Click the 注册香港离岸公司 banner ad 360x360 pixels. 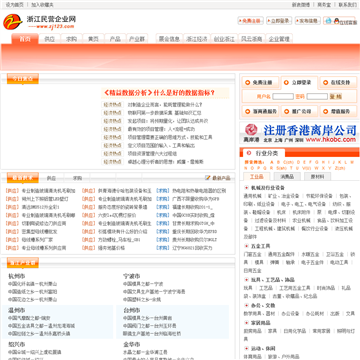pyautogui.click(x=300, y=133)
